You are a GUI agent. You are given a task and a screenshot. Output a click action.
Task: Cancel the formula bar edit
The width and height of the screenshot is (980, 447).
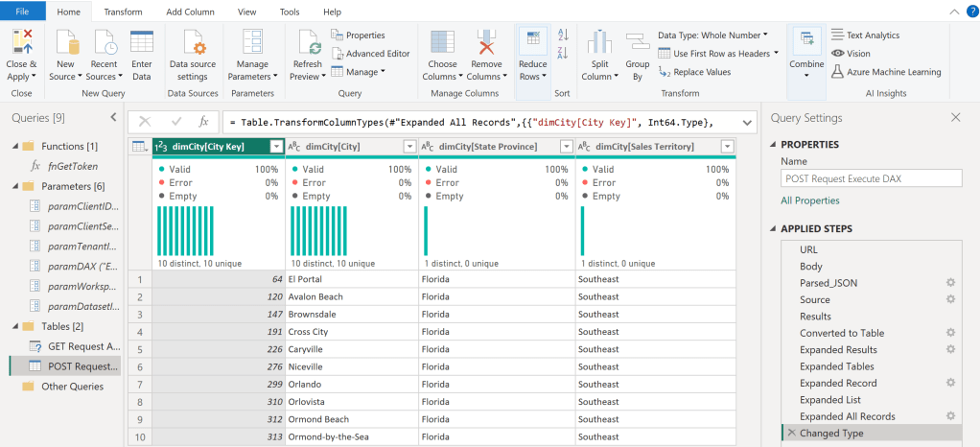click(x=146, y=122)
